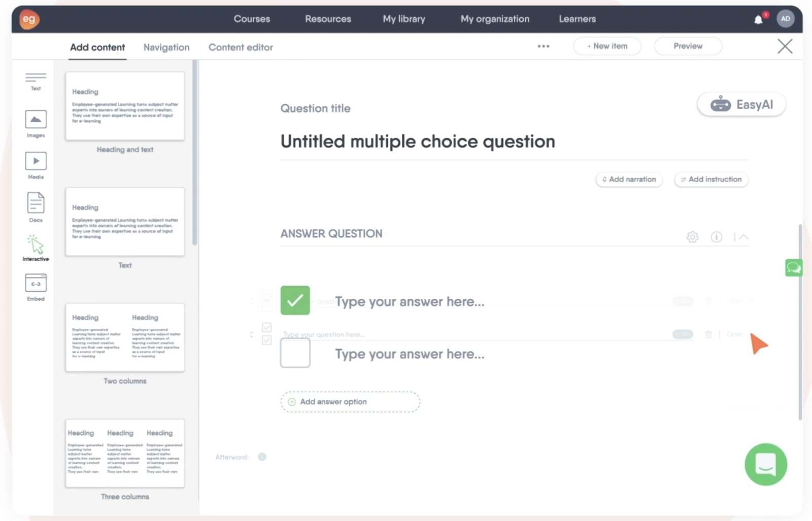Open the three-dots more options menu
This screenshot has width=812, height=521.
tap(544, 46)
